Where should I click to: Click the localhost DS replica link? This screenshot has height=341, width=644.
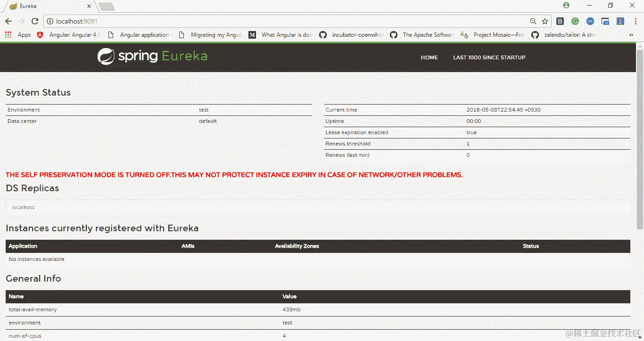(23, 207)
